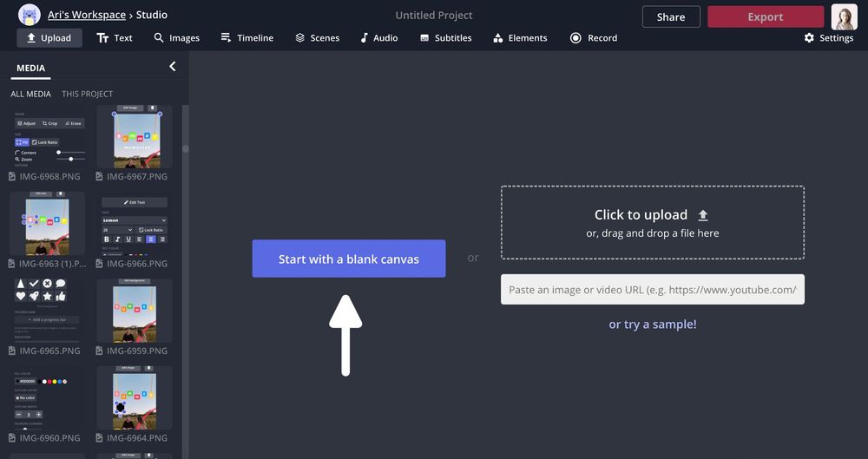Collapse the Media panel with chevron

[x=172, y=67]
